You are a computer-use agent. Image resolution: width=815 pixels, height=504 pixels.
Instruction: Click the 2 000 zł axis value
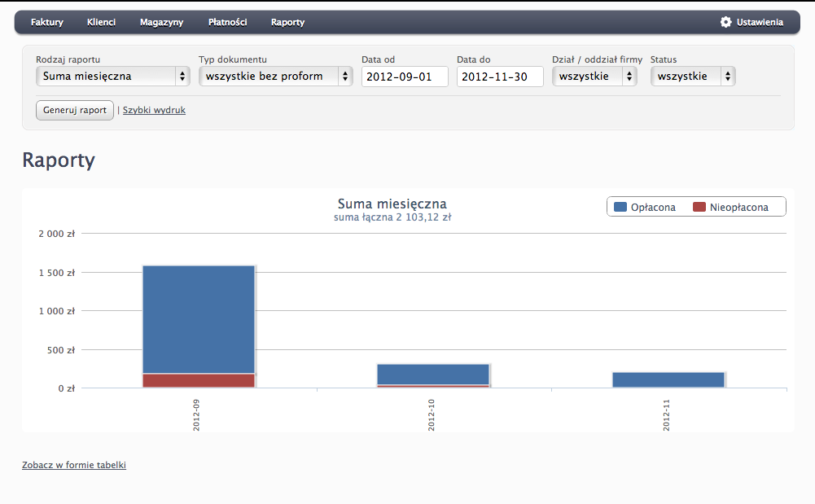pyautogui.click(x=57, y=234)
